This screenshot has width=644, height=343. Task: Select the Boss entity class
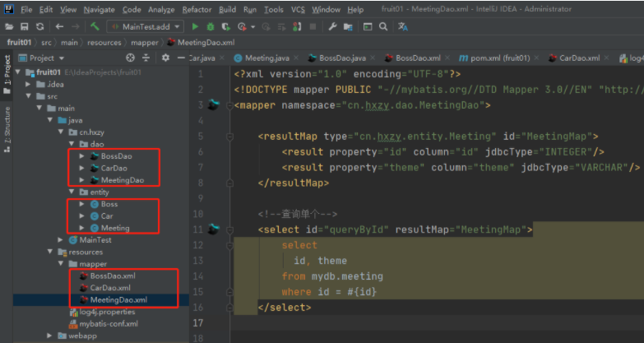[x=109, y=204]
